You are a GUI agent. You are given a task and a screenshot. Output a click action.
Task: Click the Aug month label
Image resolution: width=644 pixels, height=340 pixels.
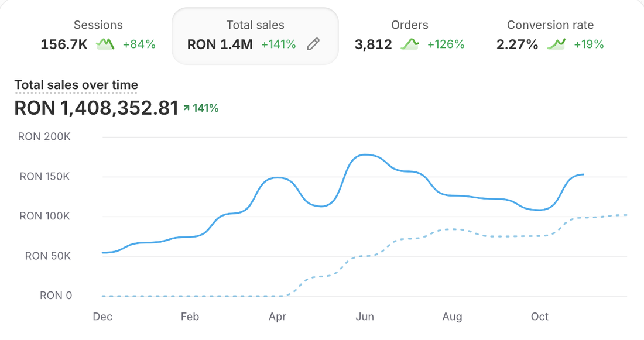[x=452, y=317]
